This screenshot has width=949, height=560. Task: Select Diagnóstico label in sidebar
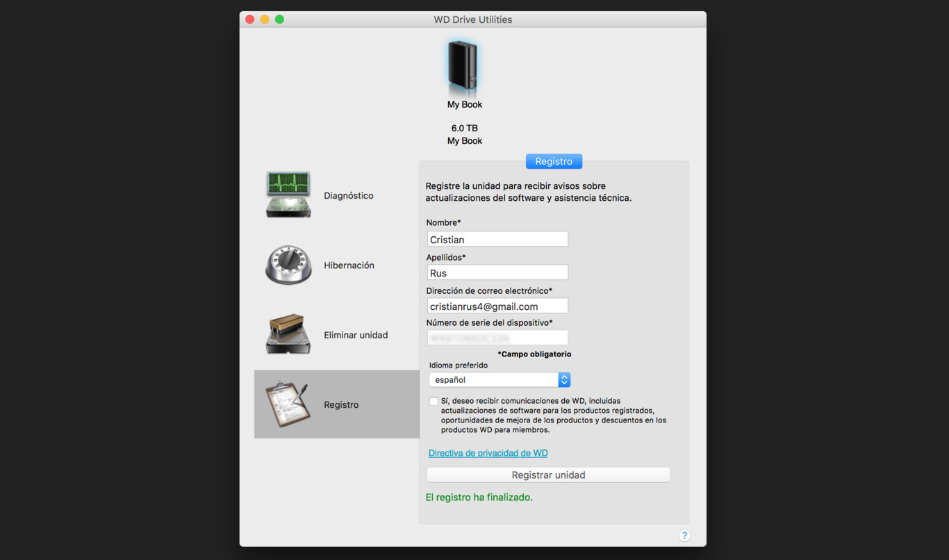(348, 196)
